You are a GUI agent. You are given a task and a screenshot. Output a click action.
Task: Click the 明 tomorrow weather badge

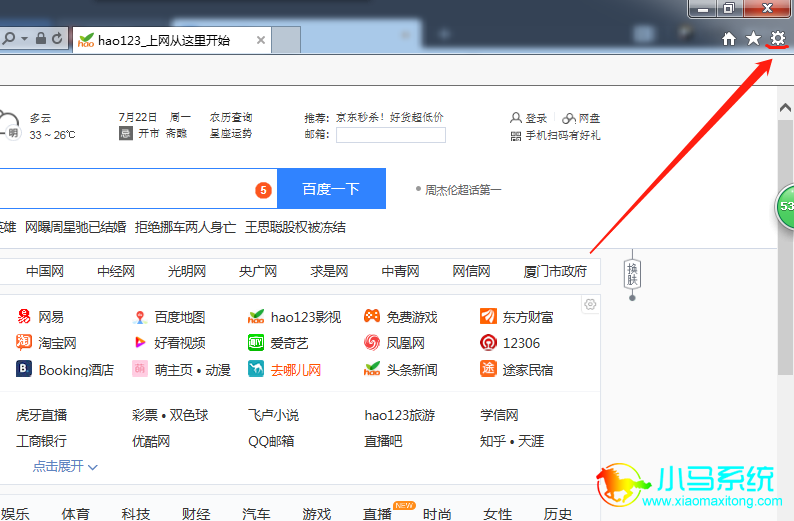click(x=13, y=133)
